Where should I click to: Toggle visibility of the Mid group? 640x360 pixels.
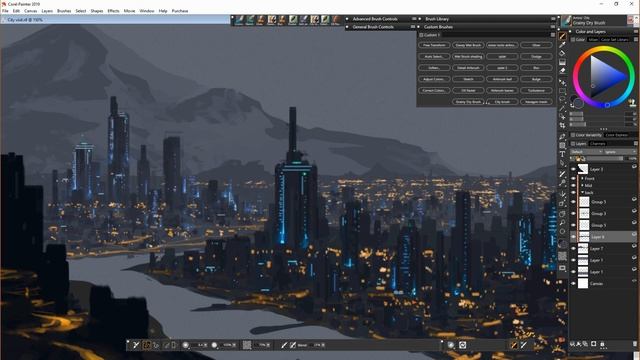pyautogui.click(x=573, y=186)
